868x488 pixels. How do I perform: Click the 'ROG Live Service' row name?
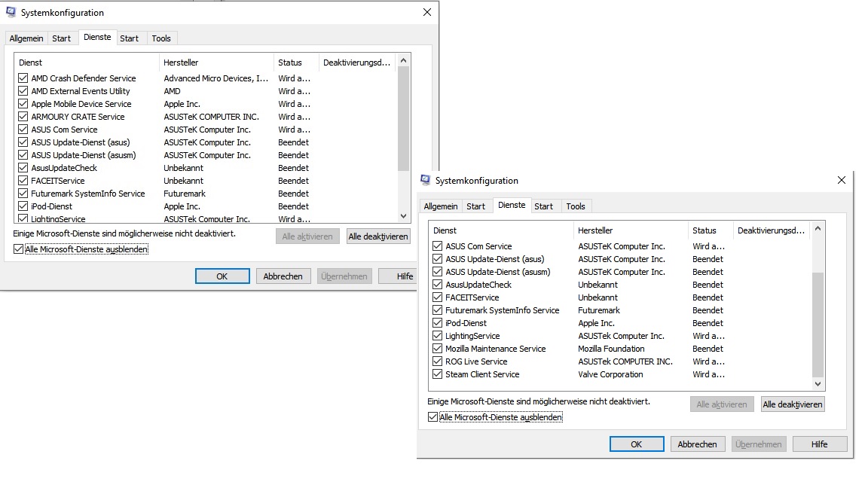(476, 361)
